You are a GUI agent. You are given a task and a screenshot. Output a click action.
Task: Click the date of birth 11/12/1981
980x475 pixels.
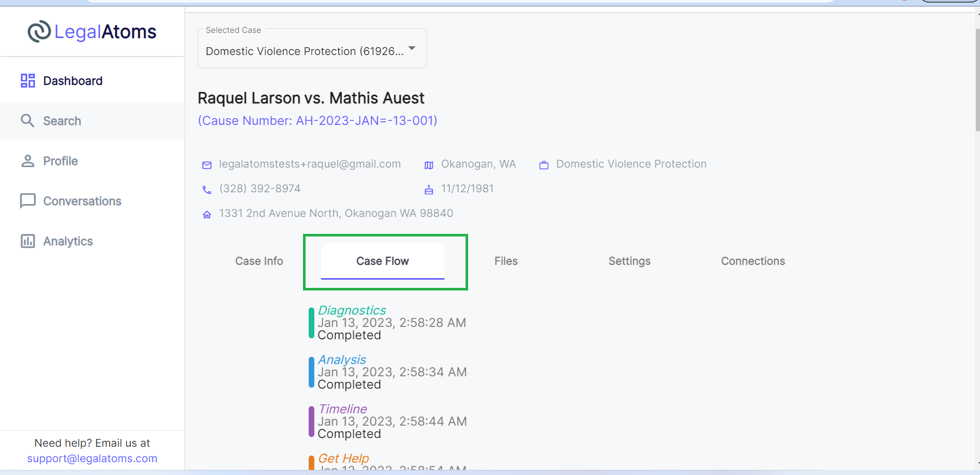pos(467,189)
